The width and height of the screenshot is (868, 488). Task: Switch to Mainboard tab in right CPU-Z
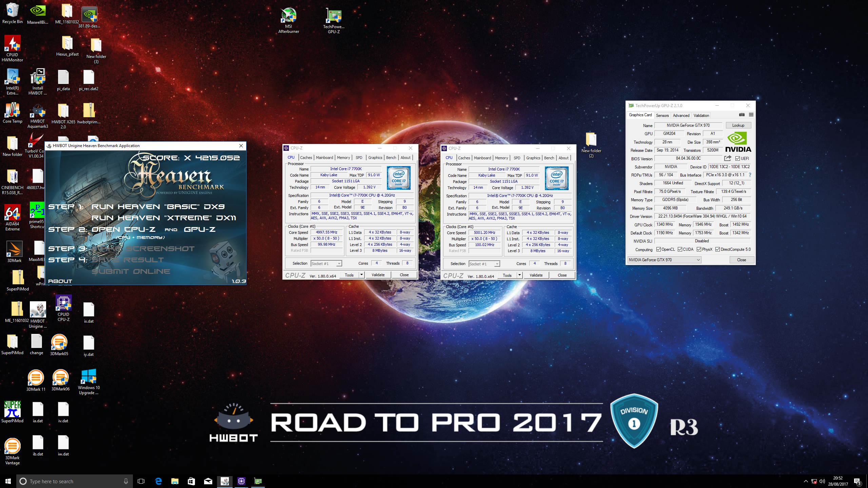click(482, 158)
